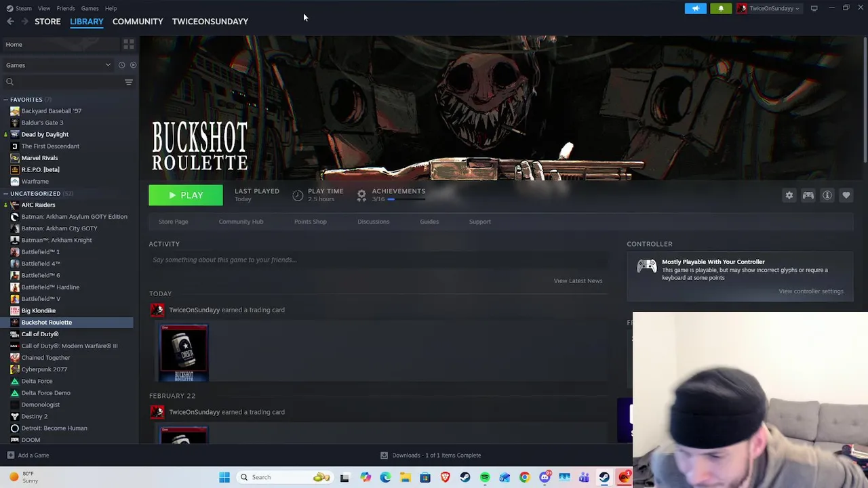The width and height of the screenshot is (868, 488).
Task: Open the Store Page link
Action: point(174,222)
